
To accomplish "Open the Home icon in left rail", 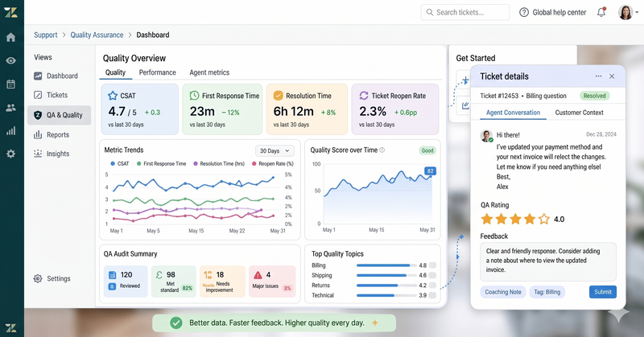I will coord(11,37).
